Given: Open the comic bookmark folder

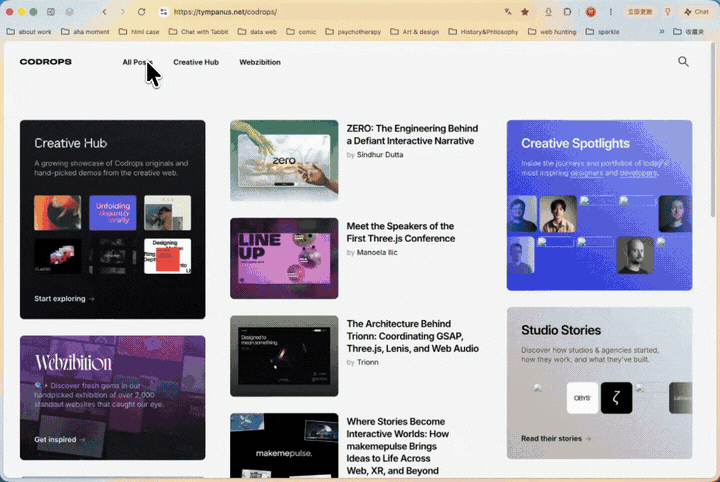Looking at the screenshot, I should click(301, 32).
